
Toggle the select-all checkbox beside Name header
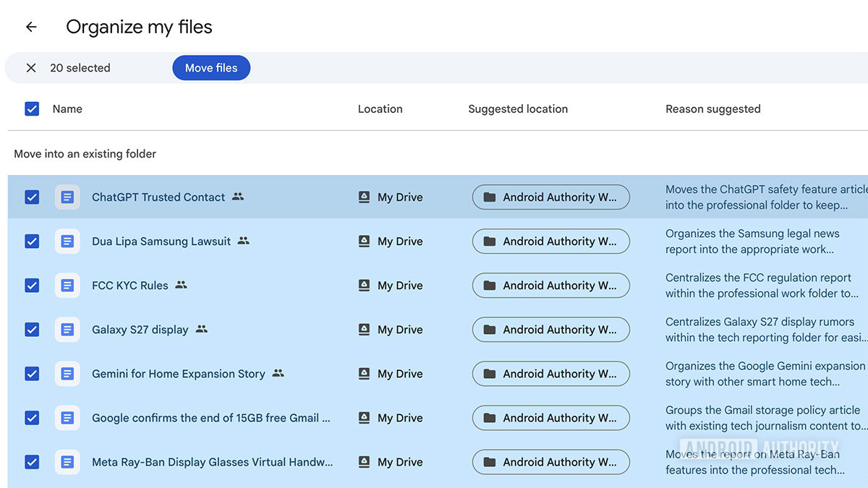(x=32, y=109)
